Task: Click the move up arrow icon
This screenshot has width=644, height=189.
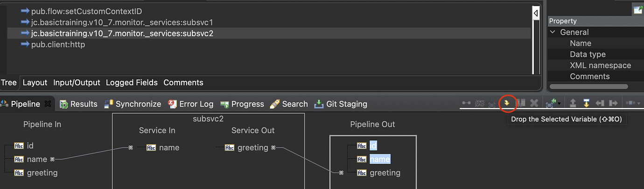Action: click(573, 103)
